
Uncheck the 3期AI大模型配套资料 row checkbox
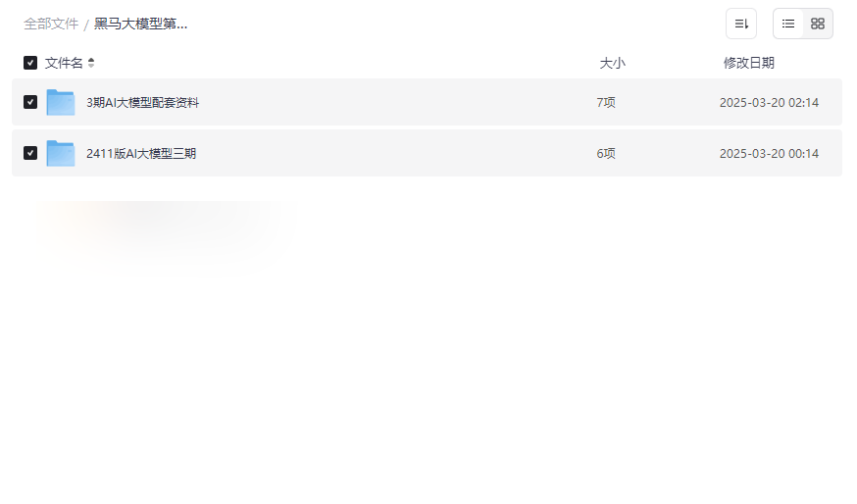[x=30, y=102]
